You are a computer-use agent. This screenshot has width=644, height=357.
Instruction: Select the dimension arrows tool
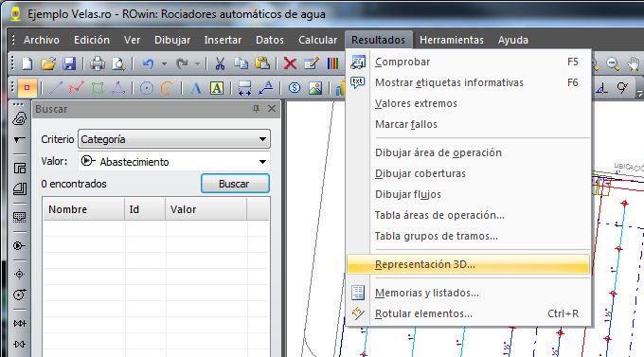244,88
